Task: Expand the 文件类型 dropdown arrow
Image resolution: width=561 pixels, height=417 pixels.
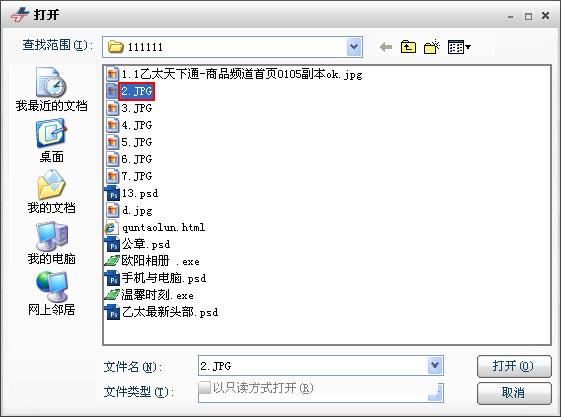Action: [435, 392]
